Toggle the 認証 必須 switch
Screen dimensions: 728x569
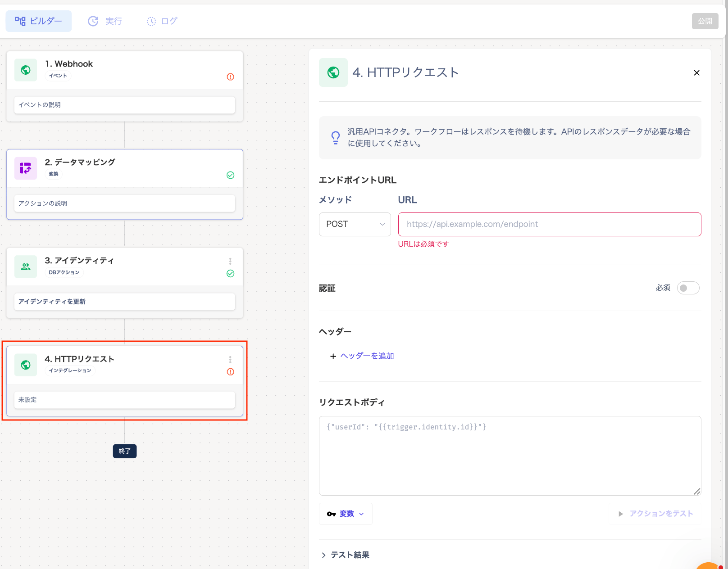(x=688, y=288)
